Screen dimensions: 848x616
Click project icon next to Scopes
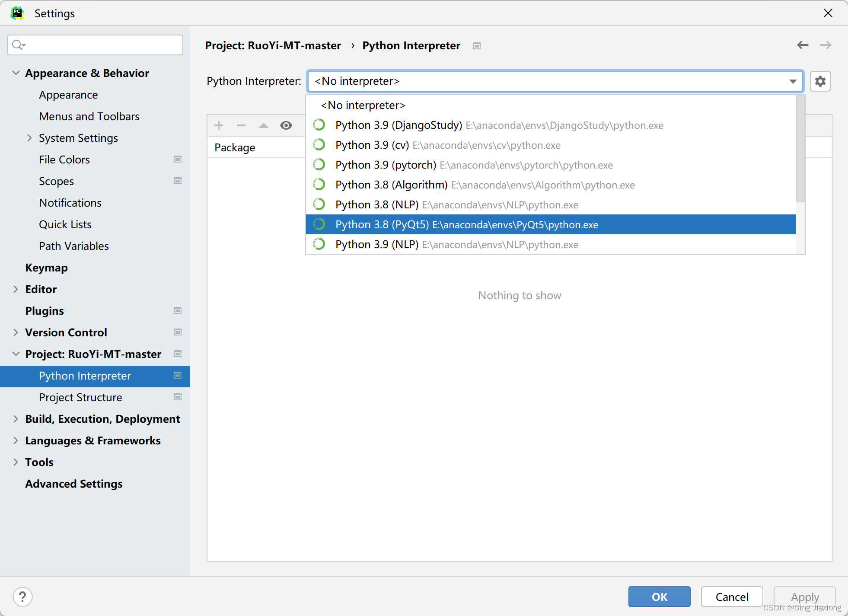[177, 181]
